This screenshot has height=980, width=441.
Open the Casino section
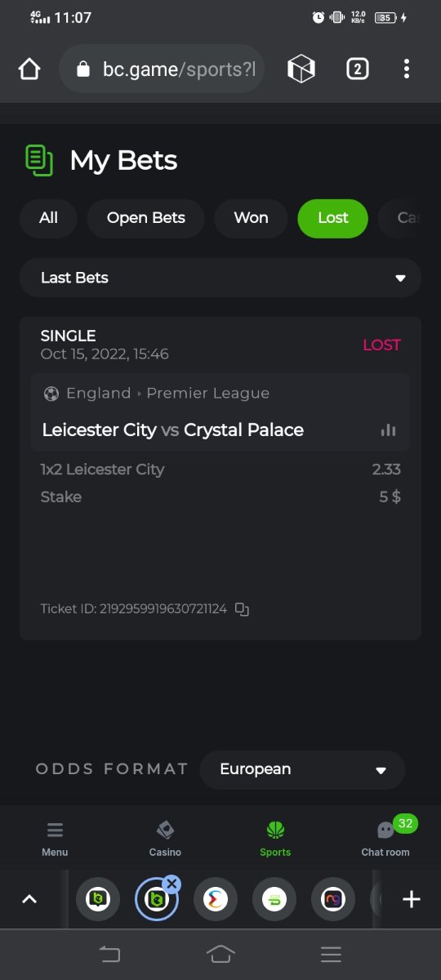(165, 839)
